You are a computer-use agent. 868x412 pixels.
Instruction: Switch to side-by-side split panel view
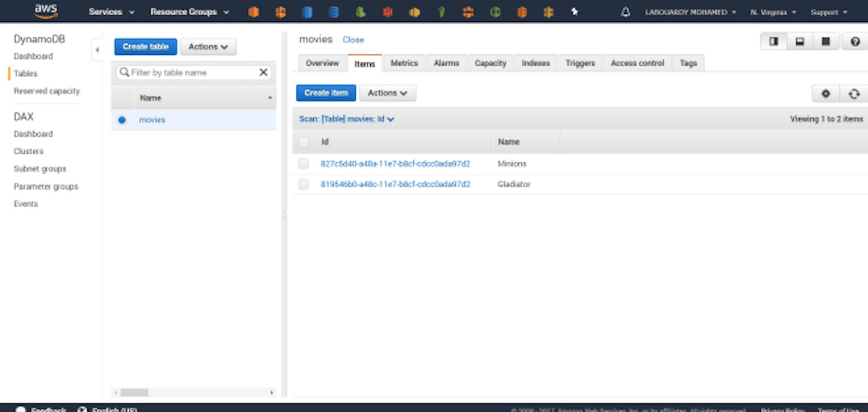tap(774, 42)
